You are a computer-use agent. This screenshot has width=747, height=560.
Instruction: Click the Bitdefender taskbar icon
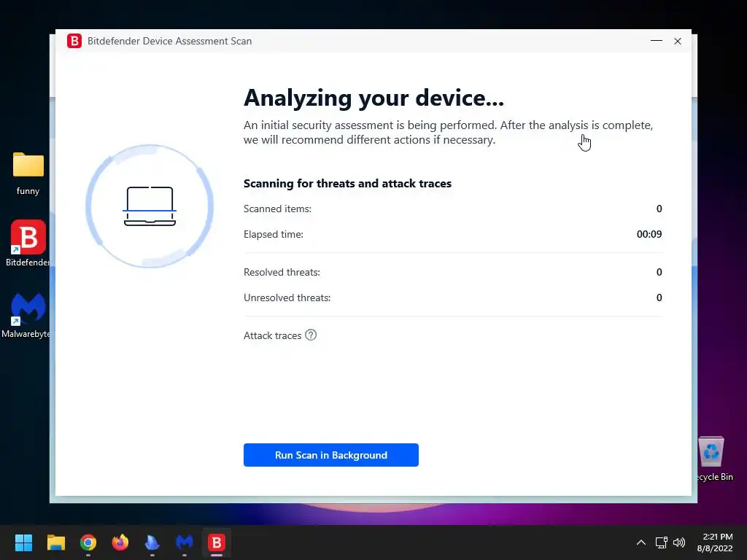tap(216, 542)
